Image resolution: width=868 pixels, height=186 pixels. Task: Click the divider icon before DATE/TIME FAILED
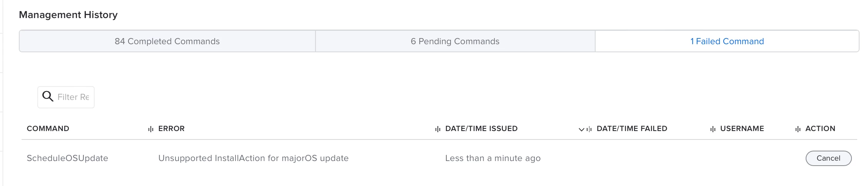[x=589, y=129]
